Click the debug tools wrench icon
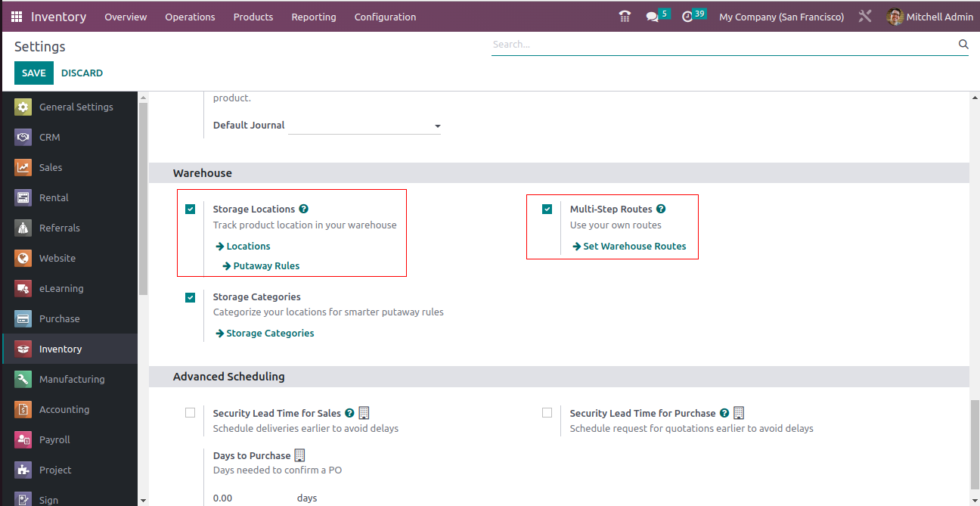 pyautogui.click(x=865, y=17)
